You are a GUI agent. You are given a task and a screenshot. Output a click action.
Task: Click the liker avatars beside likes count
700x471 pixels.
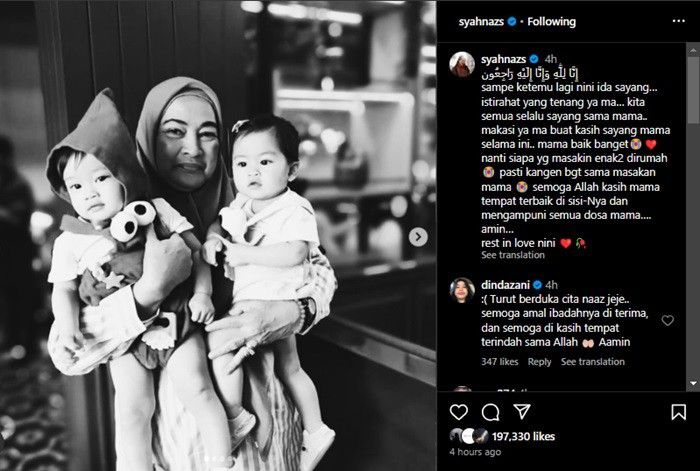469,436
